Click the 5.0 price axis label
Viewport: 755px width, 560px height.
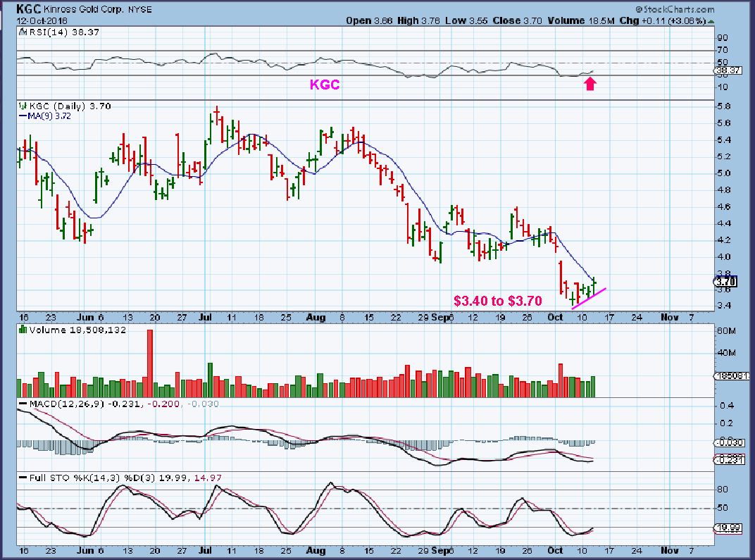click(x=725, y=173)
